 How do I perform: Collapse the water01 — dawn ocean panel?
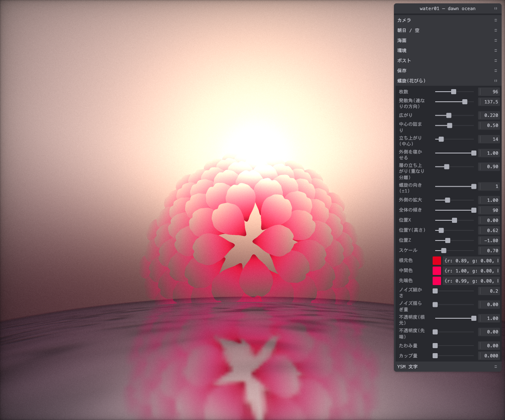(448, 8)
